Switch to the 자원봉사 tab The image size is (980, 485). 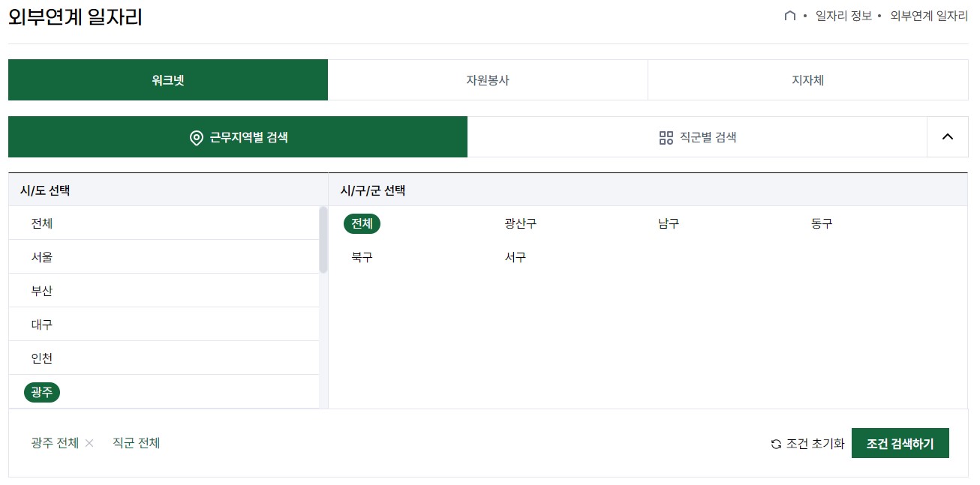pyautogui.click(x=488, y=80)
